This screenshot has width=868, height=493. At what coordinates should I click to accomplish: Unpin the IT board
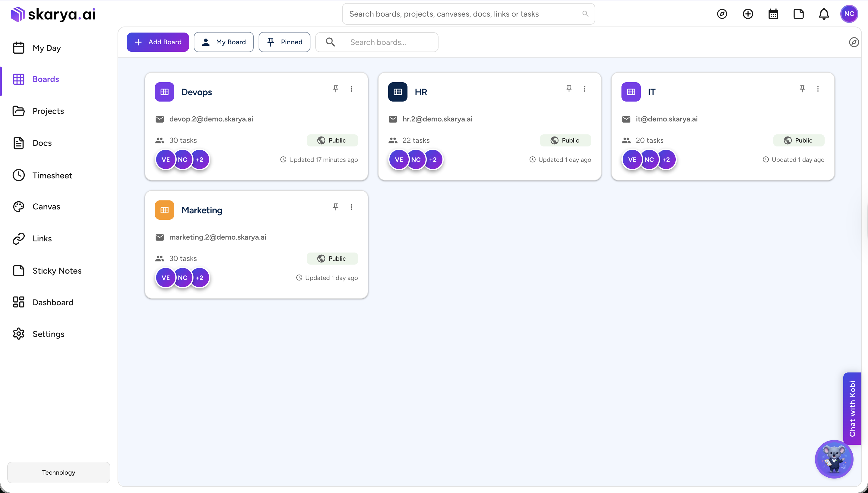[x=802, y=88]
